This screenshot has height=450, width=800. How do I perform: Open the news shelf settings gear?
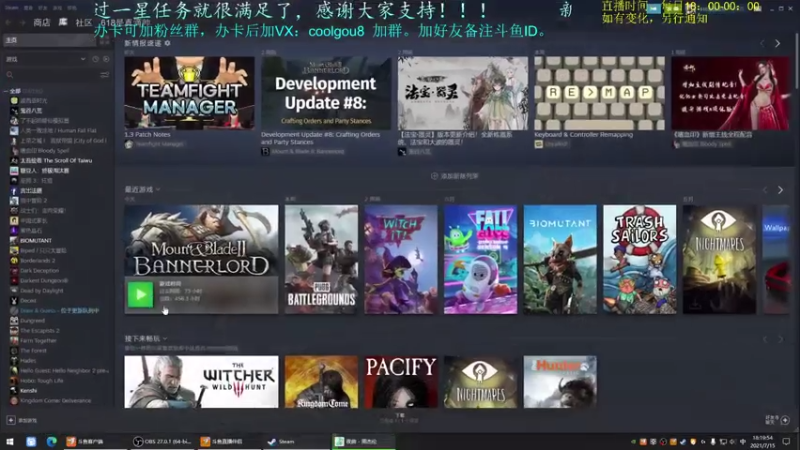[168, 43]
